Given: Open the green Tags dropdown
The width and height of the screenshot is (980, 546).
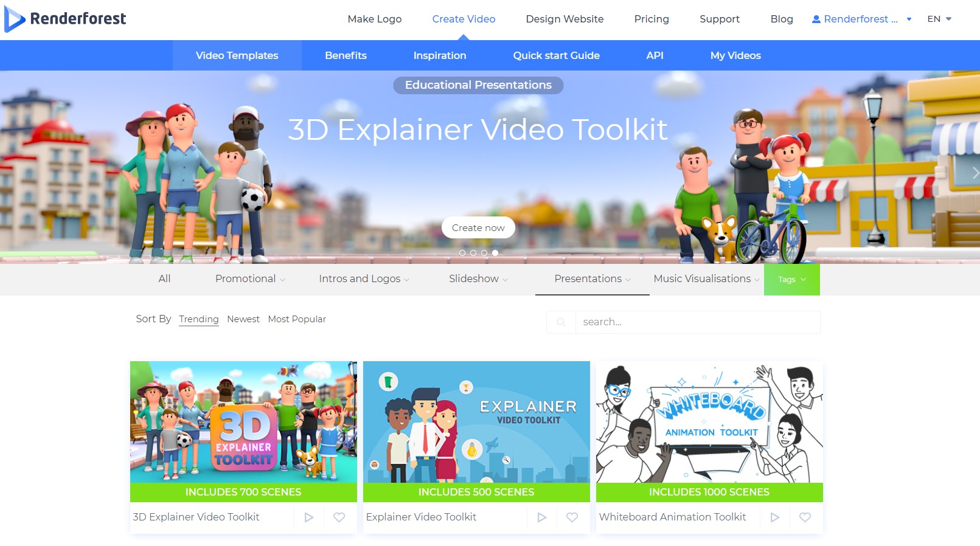Looking at the screenshot, I should click(x=792, y=280).
